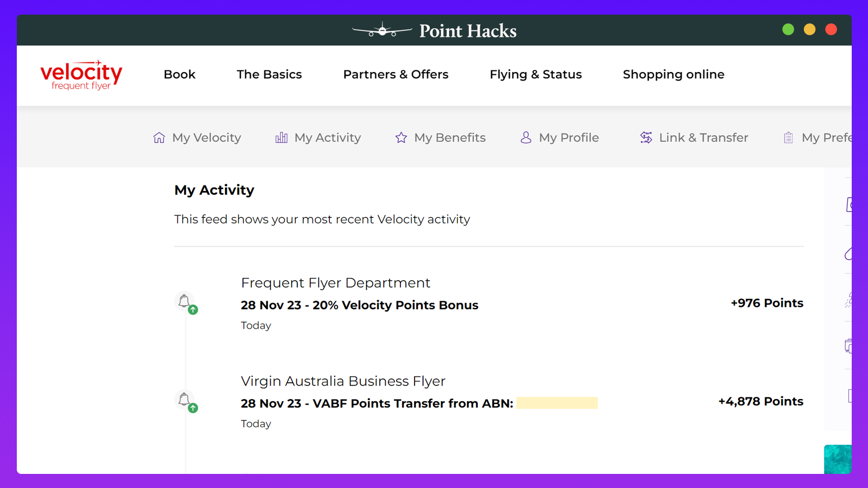The image size is (868, 488).
Task: Click 'This feed shows your most recent Velocity activity'
Action: tap(322, 220)
